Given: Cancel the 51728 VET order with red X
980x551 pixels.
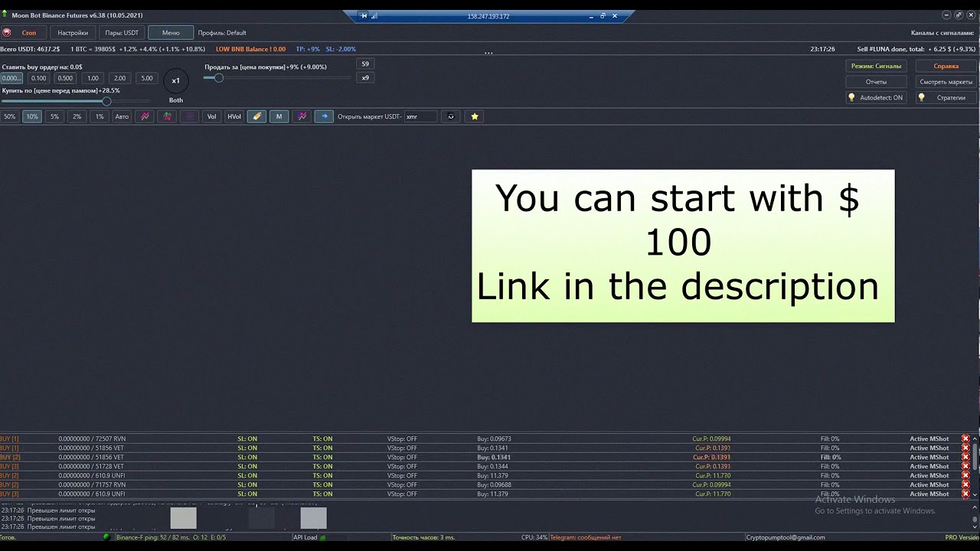Looking at the screenshot, I should click(965, 467).
